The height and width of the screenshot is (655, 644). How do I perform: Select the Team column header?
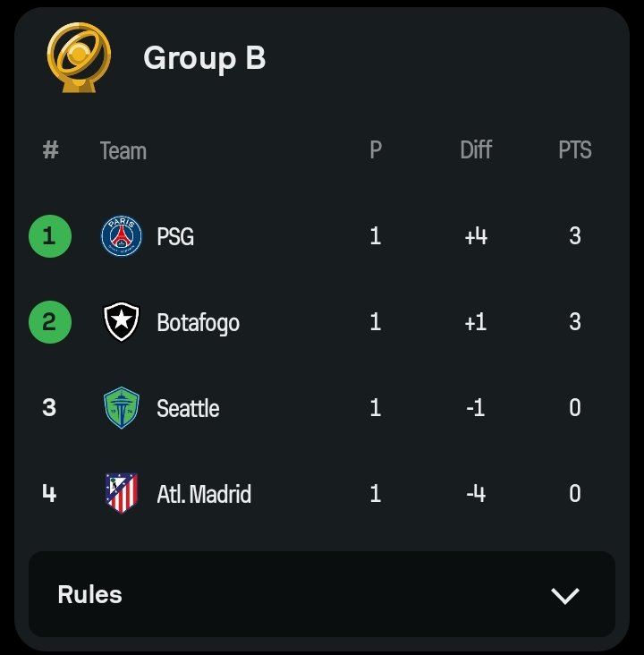(123, 151)
